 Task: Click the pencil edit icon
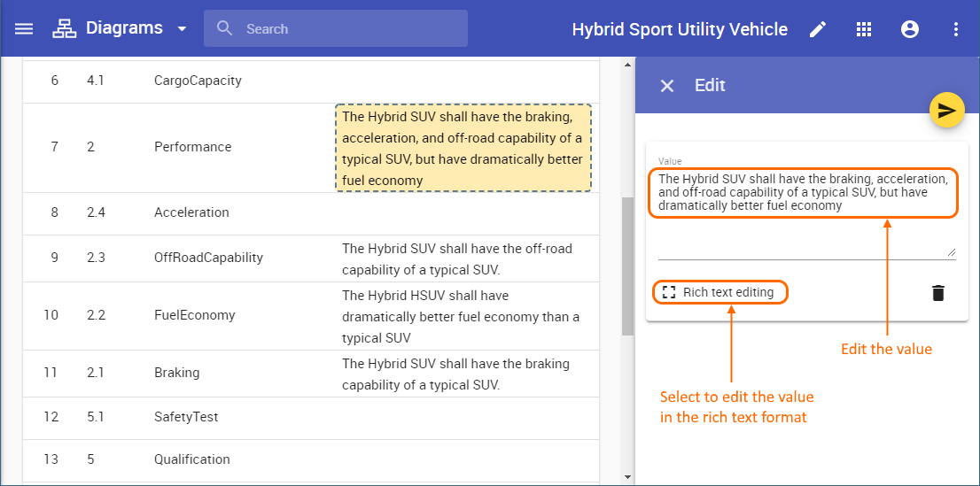coord(818,29)
